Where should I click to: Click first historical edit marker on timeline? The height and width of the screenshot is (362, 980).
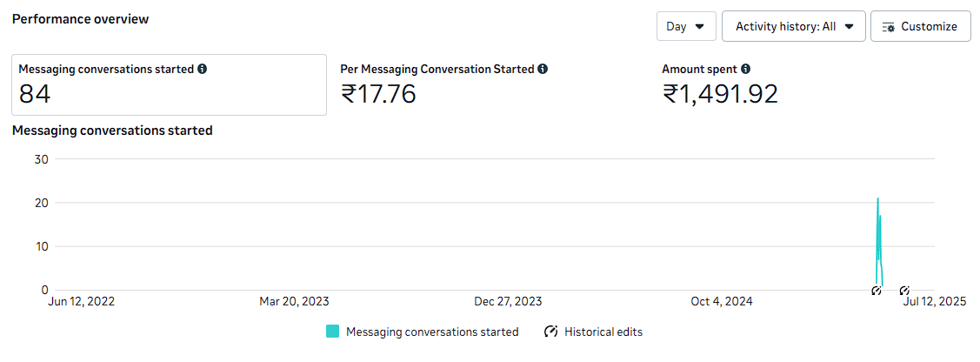pos(876,290)
